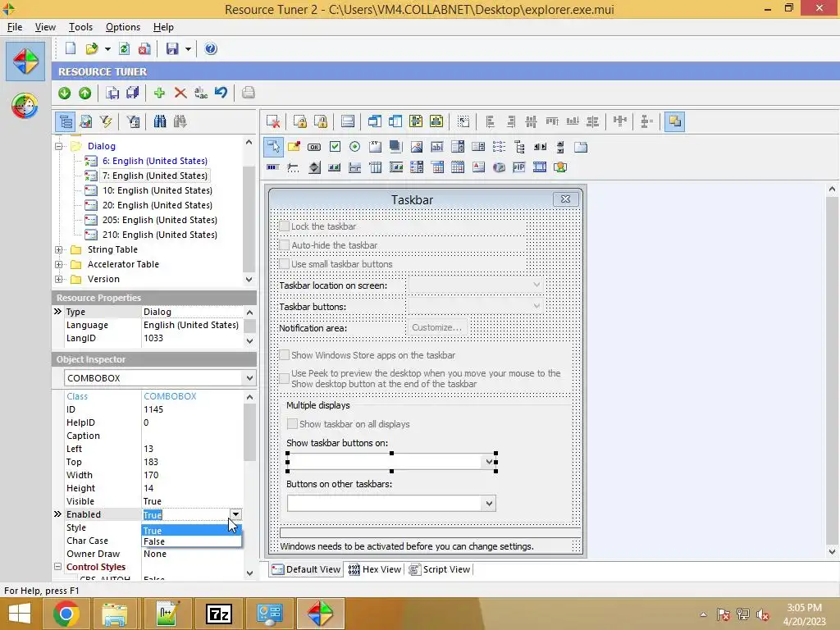This screenshot has width=840, height=630.
Task: Open the File menu
Action: (x=15, y=27)
